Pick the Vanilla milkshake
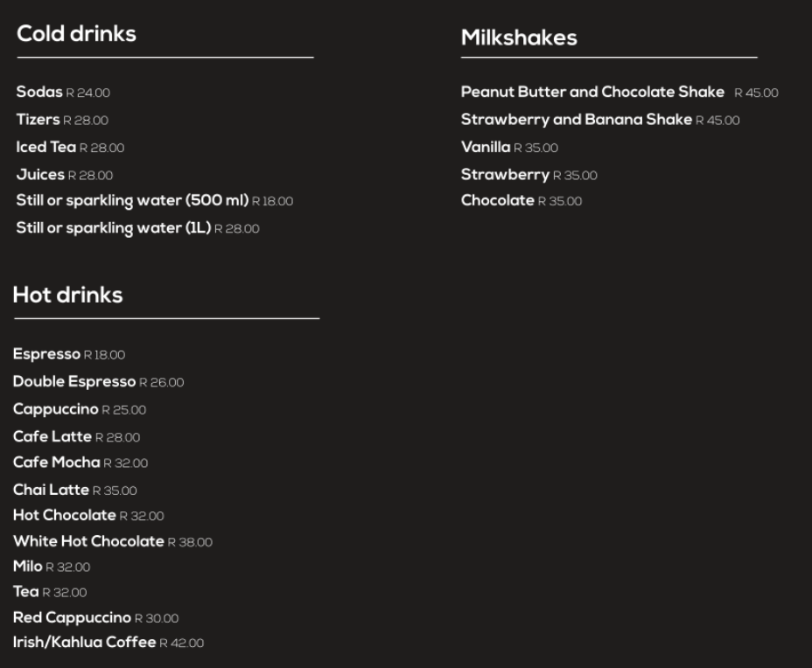 (x=486, y=147)
